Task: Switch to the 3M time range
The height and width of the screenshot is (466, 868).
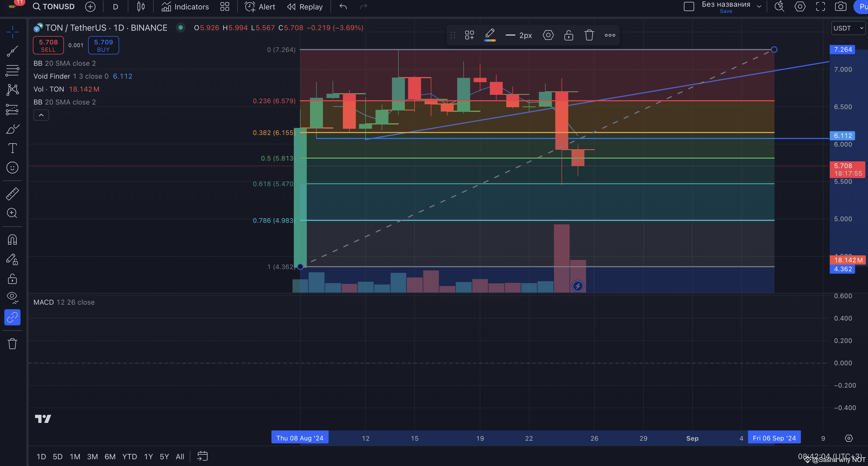Action: pos(92,457)
